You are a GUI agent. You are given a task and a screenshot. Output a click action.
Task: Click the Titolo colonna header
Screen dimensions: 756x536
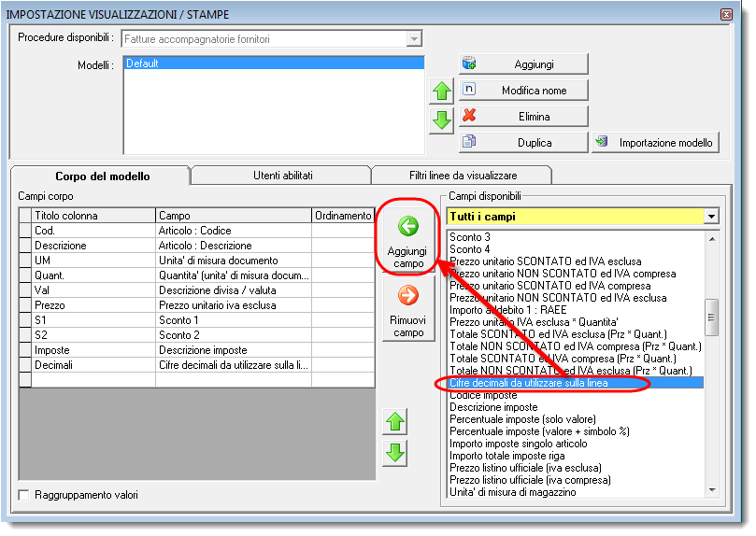pyautogui.click(x=93, y=216)
